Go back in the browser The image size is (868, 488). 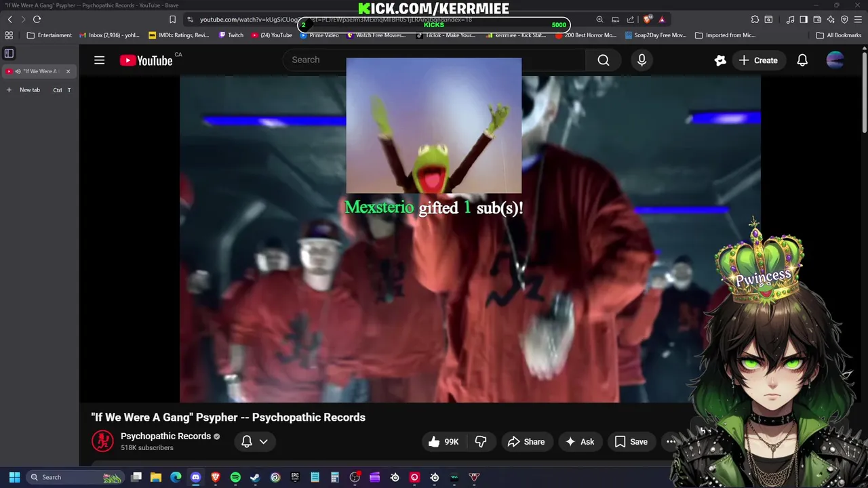[9, 20]
